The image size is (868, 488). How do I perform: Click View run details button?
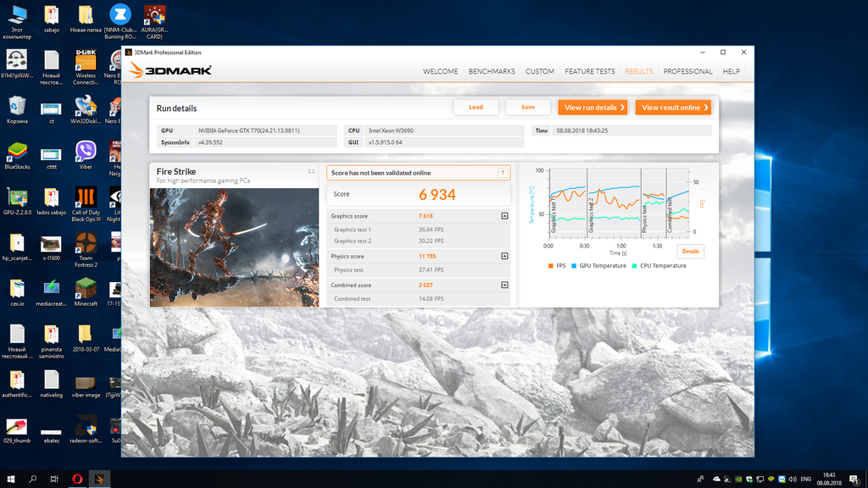(593, 108)
